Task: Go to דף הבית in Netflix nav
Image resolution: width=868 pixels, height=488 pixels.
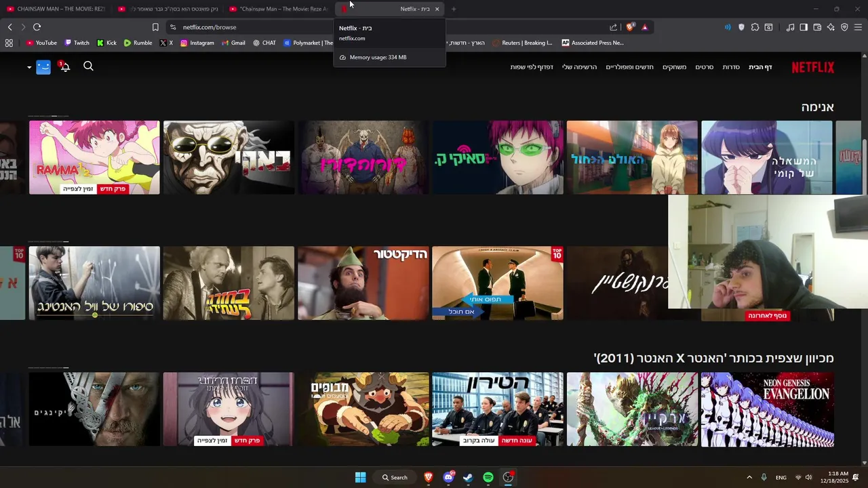Action: pyautogui.click(x=760, y=67)
